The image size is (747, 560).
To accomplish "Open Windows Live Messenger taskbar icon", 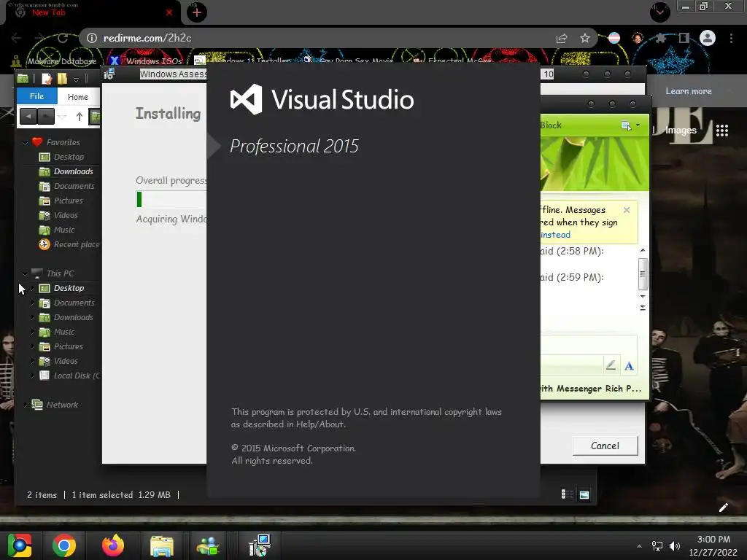I will [208, 545].
